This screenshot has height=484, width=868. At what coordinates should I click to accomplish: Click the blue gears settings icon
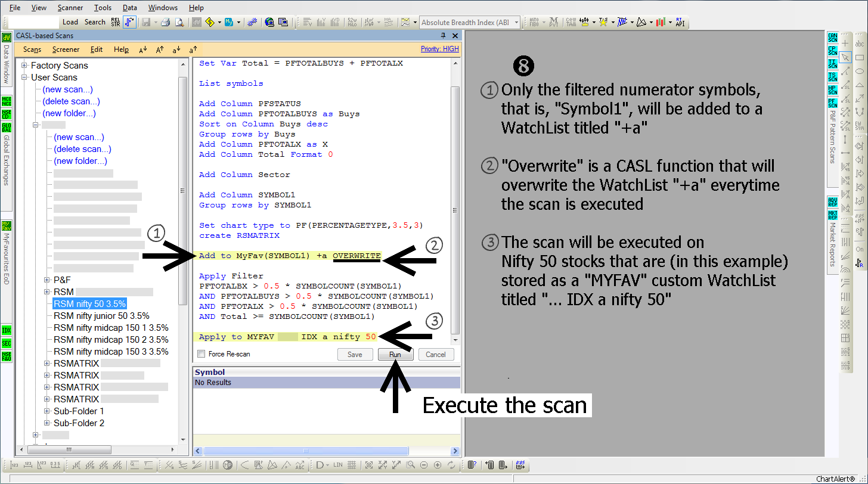[253, 22]
